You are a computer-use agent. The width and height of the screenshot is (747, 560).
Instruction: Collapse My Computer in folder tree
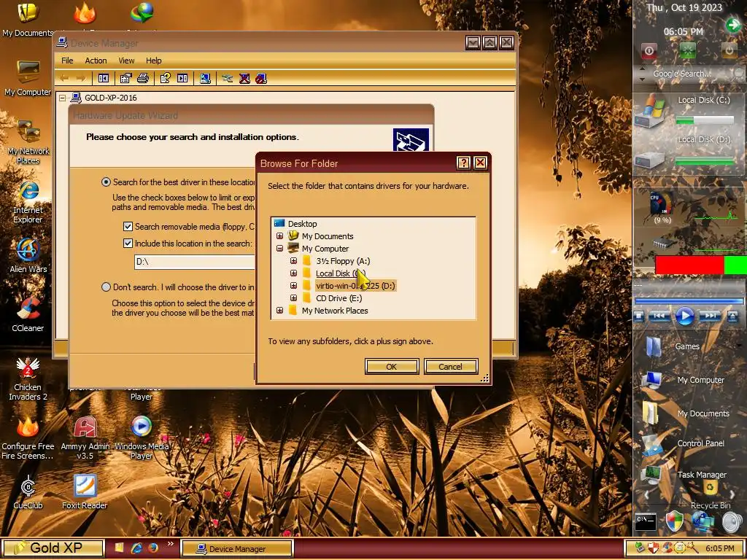click(279, 249)
